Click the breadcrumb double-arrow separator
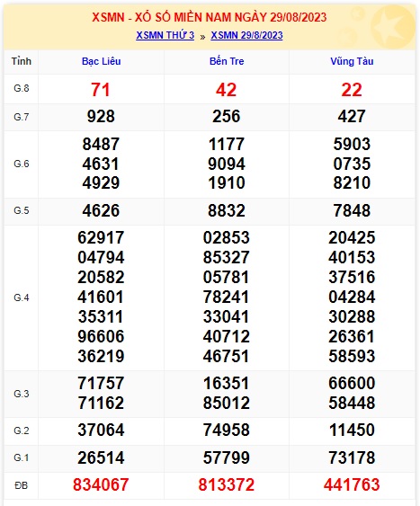The width and height of the screenshot is (420, 506). click(x=202, y=37)
